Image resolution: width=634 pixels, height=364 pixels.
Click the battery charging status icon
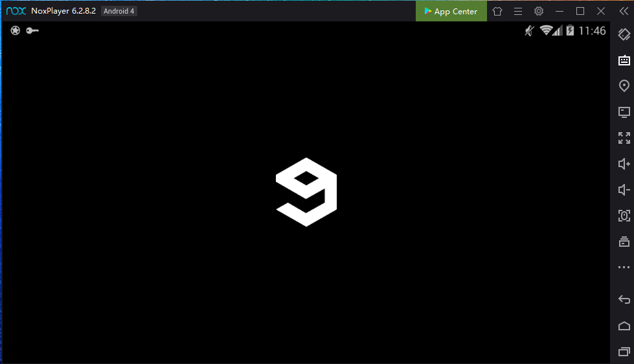coord(570,30)
